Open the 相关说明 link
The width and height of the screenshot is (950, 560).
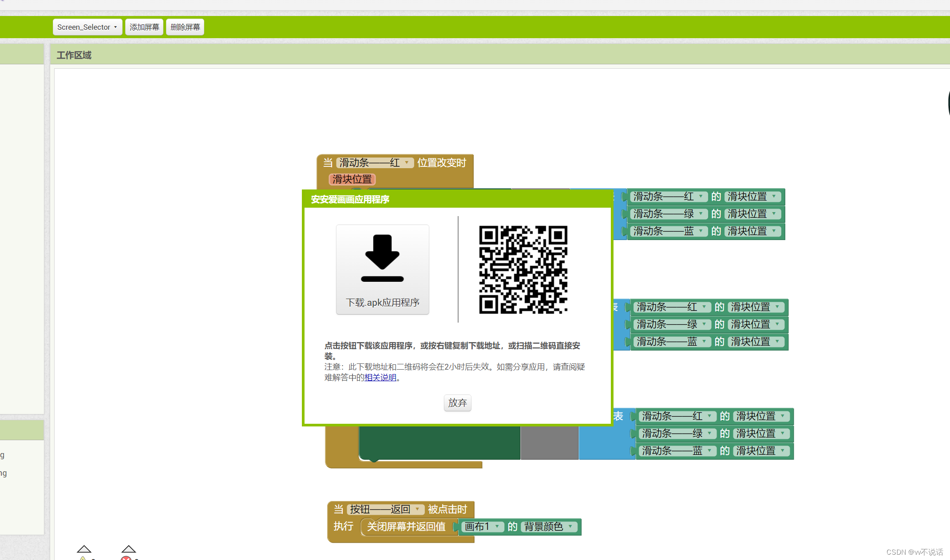(380, 378)
